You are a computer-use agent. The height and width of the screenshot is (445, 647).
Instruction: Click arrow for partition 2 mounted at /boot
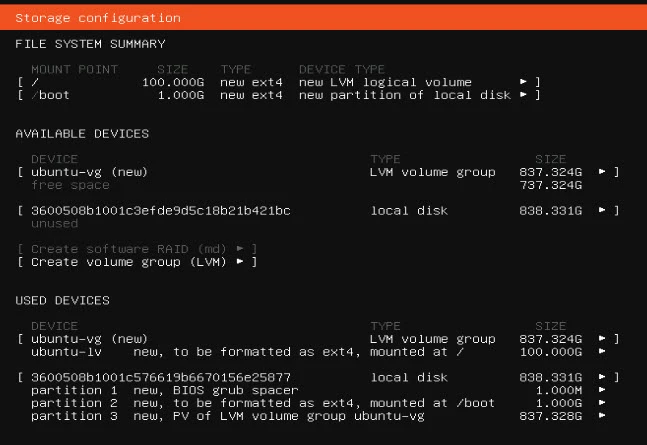click(x=602, y=403)
